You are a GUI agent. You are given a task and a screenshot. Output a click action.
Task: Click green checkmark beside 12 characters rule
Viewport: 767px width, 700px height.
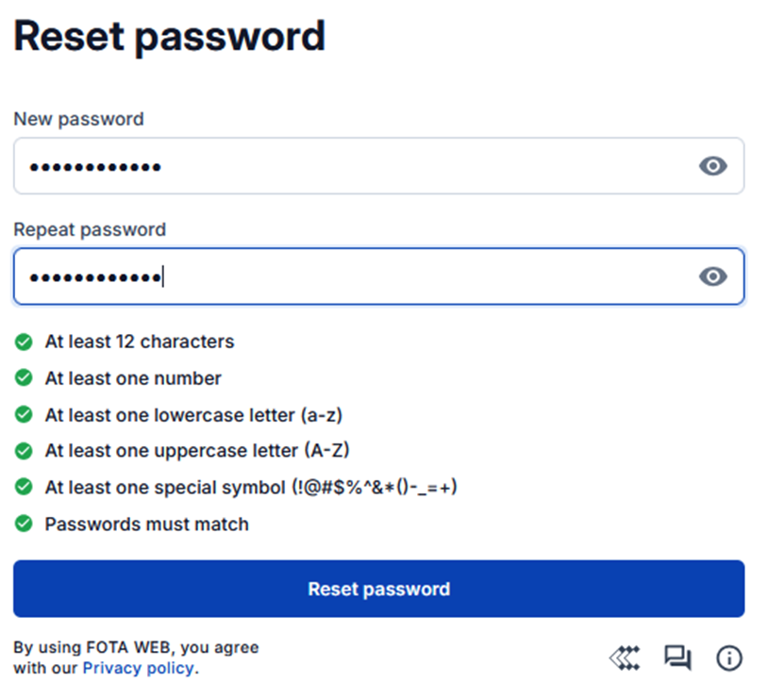(24, 342)
